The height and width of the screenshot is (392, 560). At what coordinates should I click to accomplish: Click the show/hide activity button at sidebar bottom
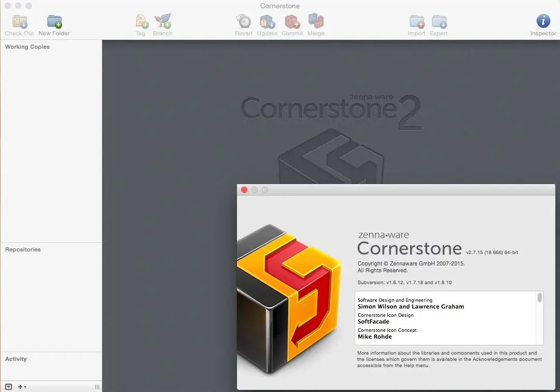click(x=9, y=387)
